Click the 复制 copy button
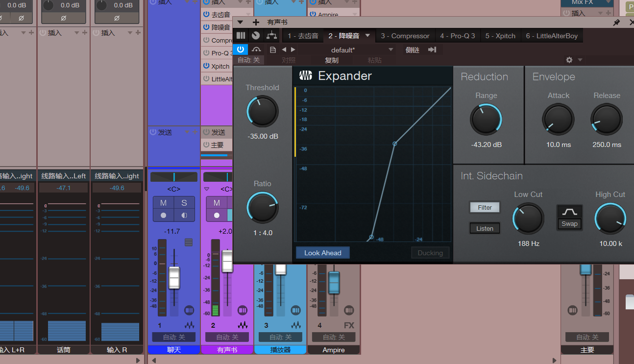This screenshot has width=634, height=364. pyautogui.click(x=332, y=60)
